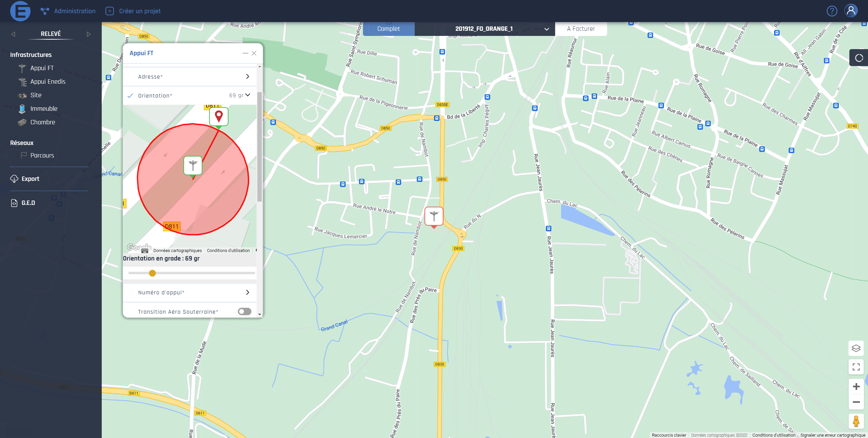Switch to the A Facturer tab
The height and width of the screenshot is (438, 868).
point(581,29)
